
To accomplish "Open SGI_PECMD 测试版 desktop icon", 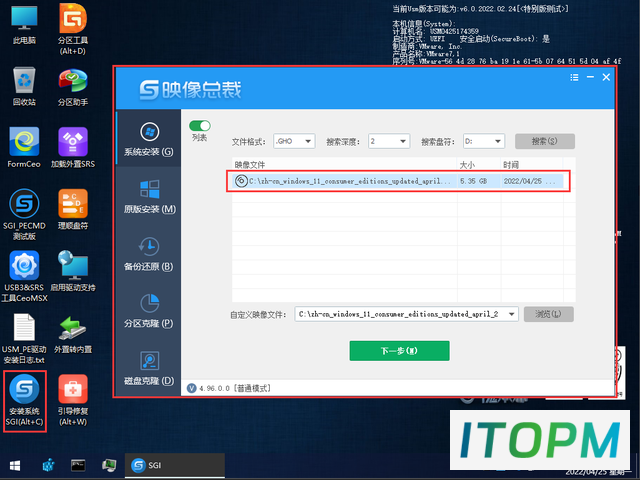I will click(24, 215).
